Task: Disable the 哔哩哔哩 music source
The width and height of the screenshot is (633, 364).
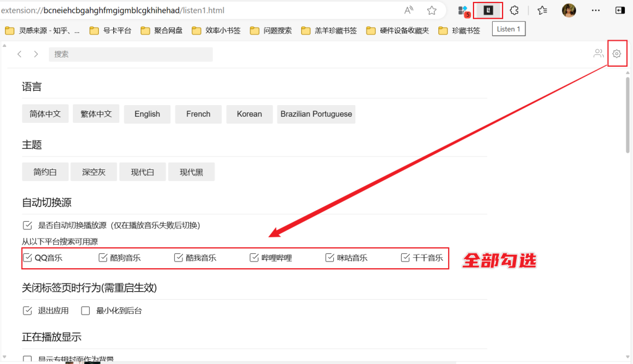Action: pyautogui.click(x=253, y=258)
